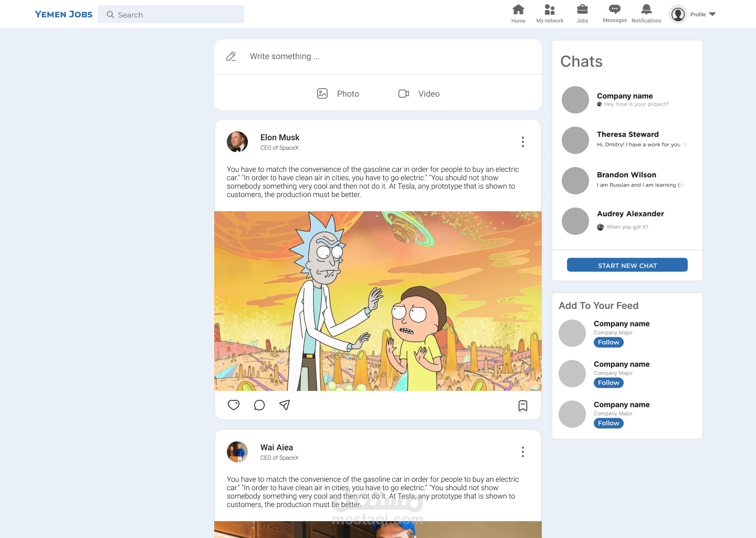The width and height of the screenshot is (756, 538).
Task: Open the Jobs briefcase icon
Action: tap(582, 9)
